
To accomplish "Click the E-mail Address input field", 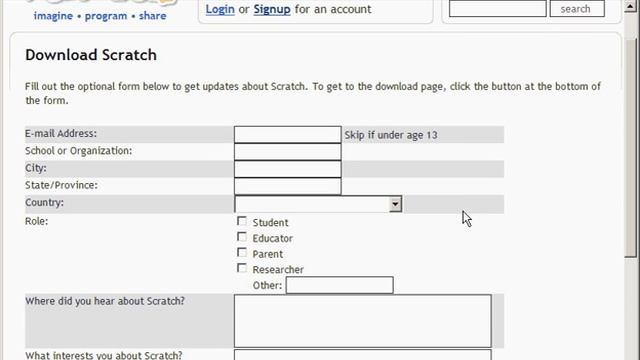I will pos(288,134).
